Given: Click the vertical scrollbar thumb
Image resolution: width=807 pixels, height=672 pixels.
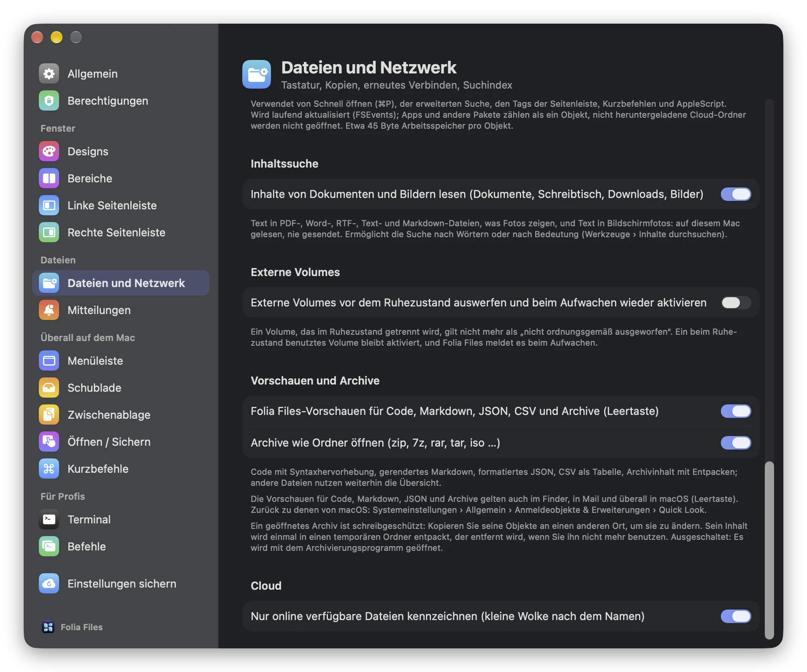Looking at the screenshot, I should pyautogui.click(x=769, y=550).
